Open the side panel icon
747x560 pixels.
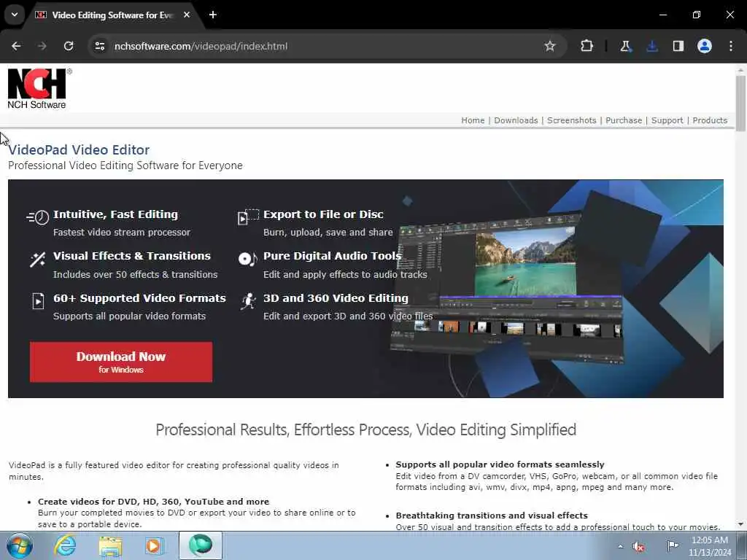click(x=678, y=46)
